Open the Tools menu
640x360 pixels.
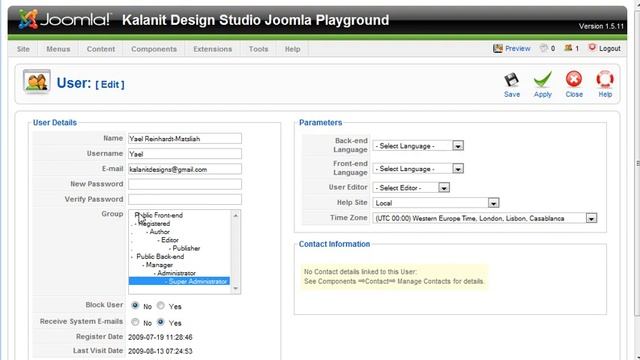(x=258, y=49)
